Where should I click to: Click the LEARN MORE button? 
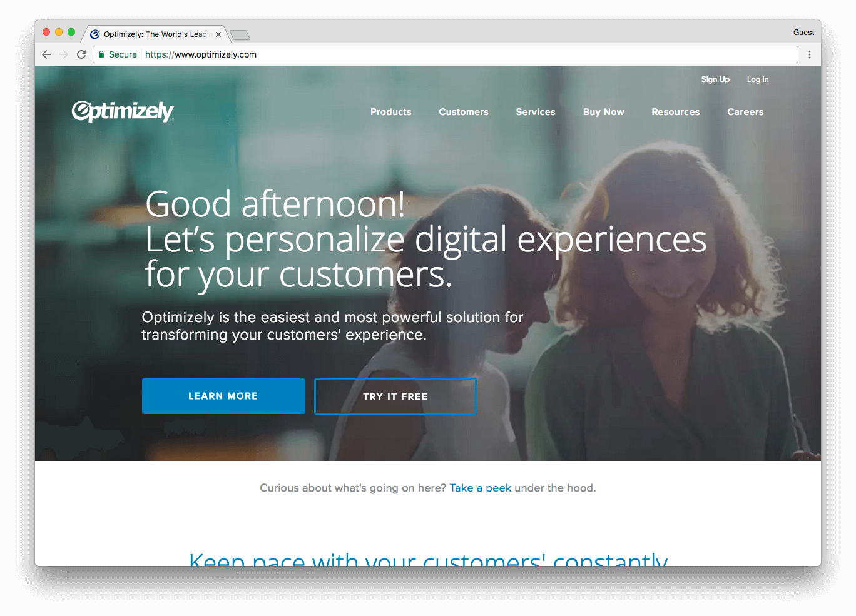[223, 396]
